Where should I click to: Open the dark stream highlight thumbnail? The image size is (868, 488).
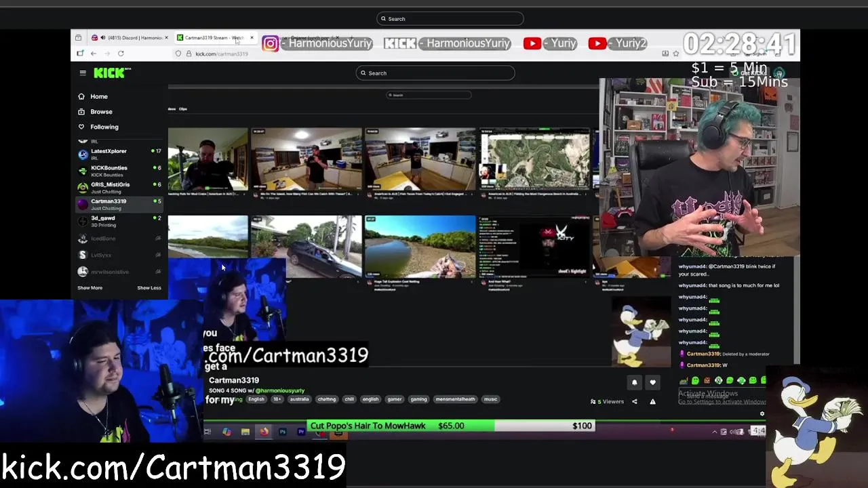[x=536, y=247]
